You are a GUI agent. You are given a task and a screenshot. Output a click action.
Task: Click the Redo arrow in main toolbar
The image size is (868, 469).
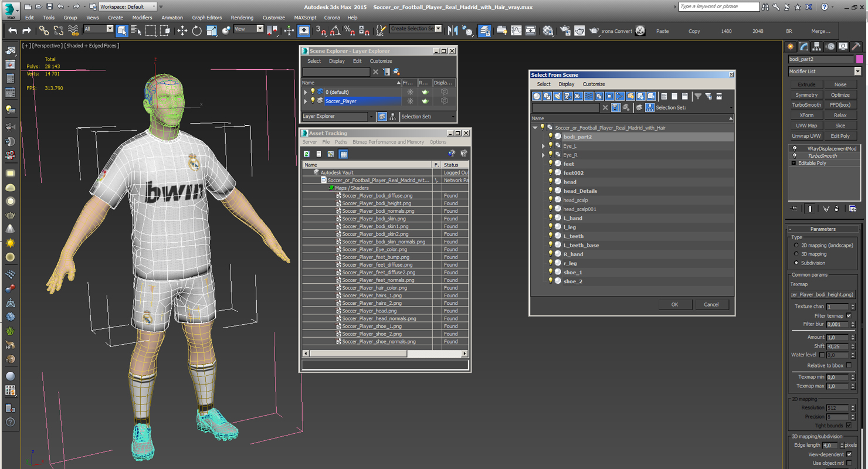[x=26, y=30]
